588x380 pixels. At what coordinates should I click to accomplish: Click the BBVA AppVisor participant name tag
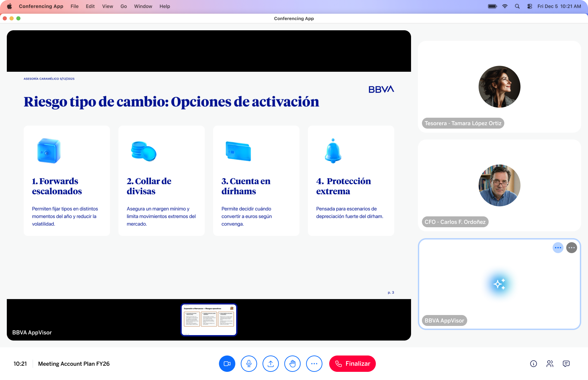(444, 320)
